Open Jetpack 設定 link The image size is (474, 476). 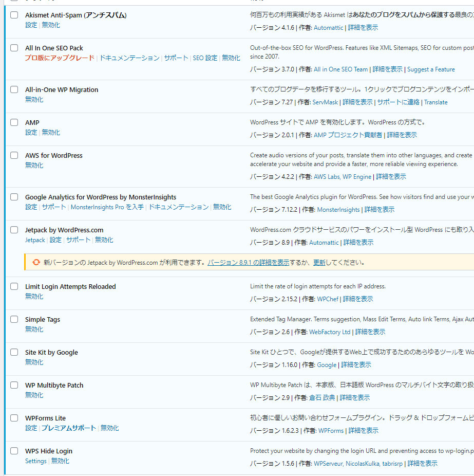55,240
